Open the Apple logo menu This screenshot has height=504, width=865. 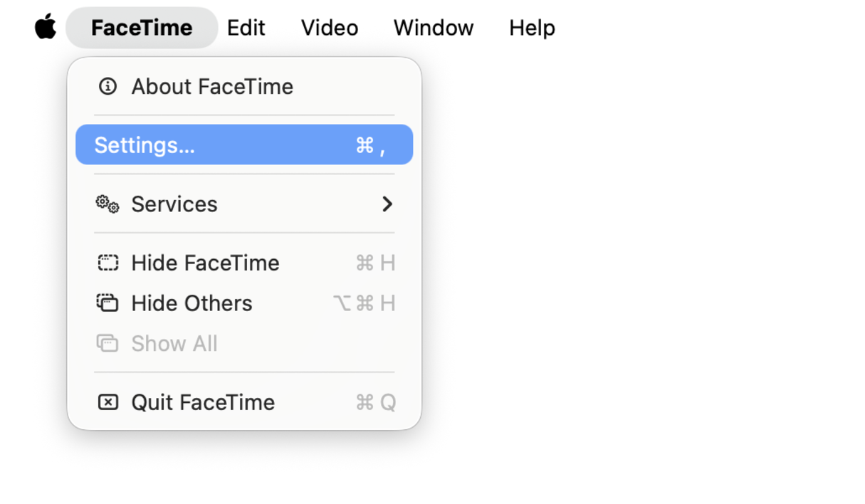46,27
